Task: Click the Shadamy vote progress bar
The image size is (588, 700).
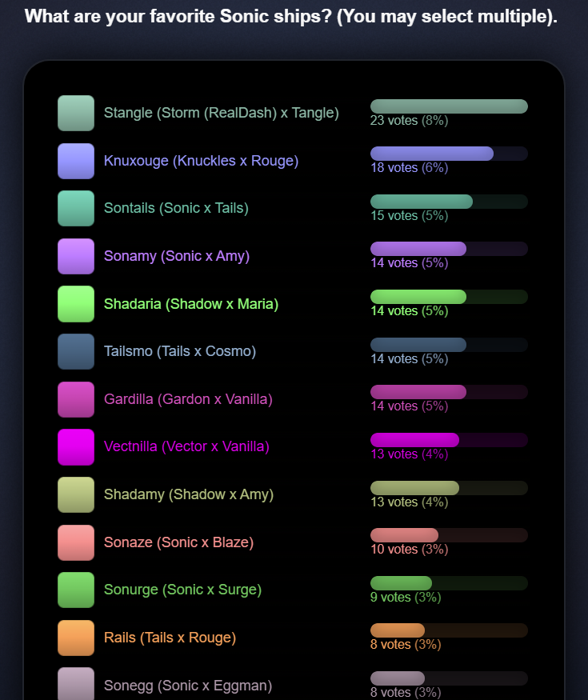Action: pos(449,488)
